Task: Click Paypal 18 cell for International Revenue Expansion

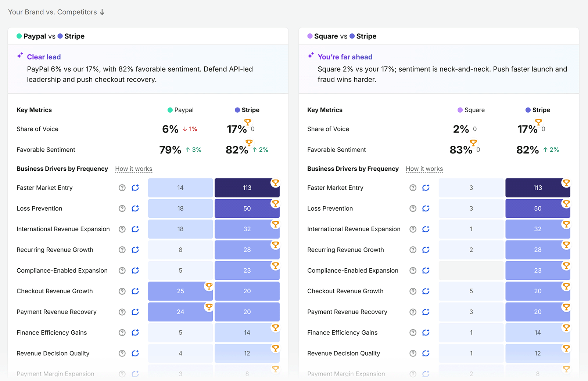Action: tap(180, 229)
